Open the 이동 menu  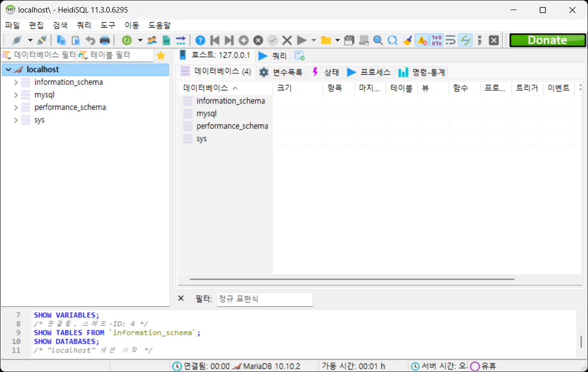[132, 25]
